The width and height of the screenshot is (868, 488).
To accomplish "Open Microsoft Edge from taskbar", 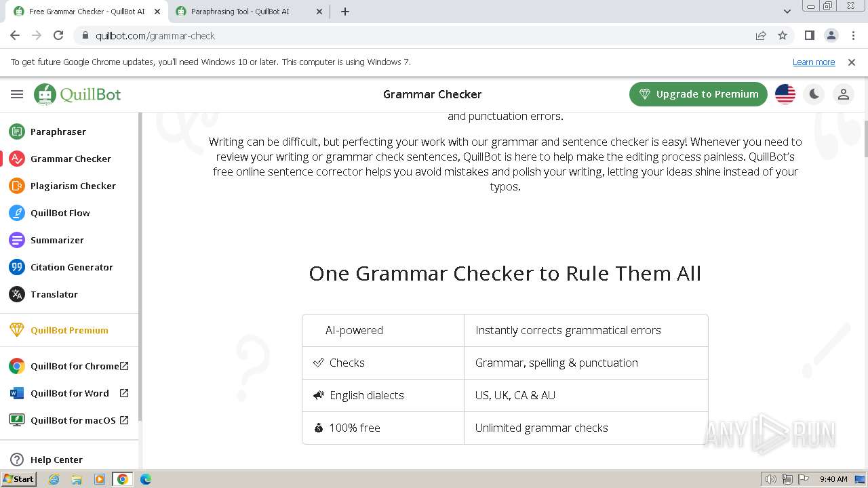I will 146,479.
